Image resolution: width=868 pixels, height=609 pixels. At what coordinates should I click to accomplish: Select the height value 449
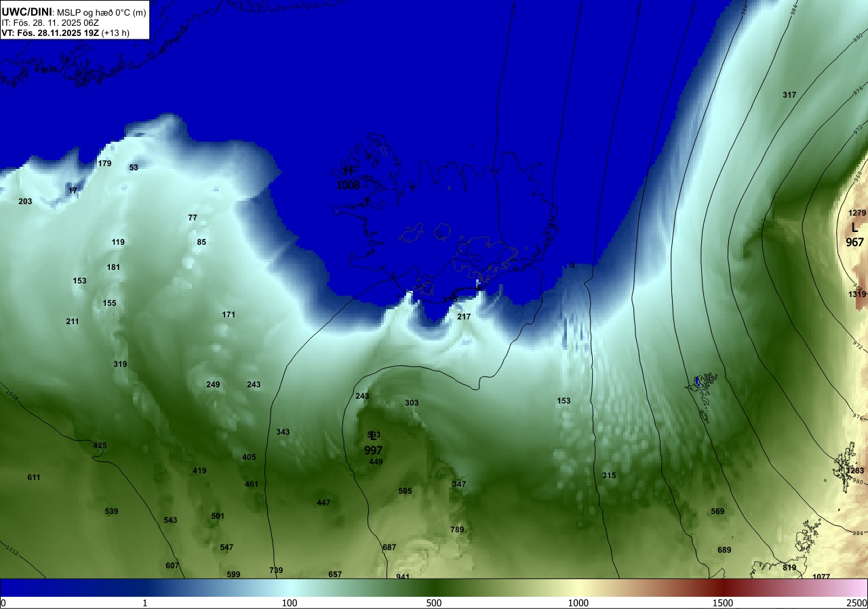coord(376,462)
